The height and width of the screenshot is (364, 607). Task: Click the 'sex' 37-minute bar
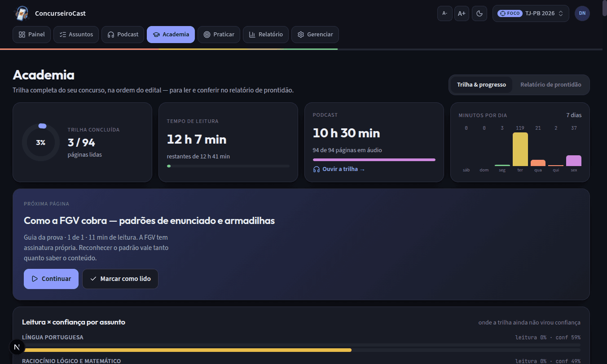(574, 161)
